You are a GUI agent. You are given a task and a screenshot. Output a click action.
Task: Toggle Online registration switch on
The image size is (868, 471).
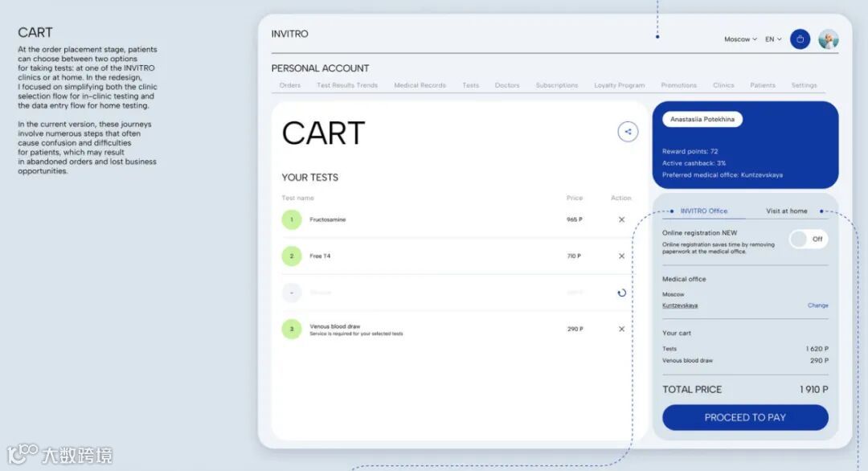809,239
